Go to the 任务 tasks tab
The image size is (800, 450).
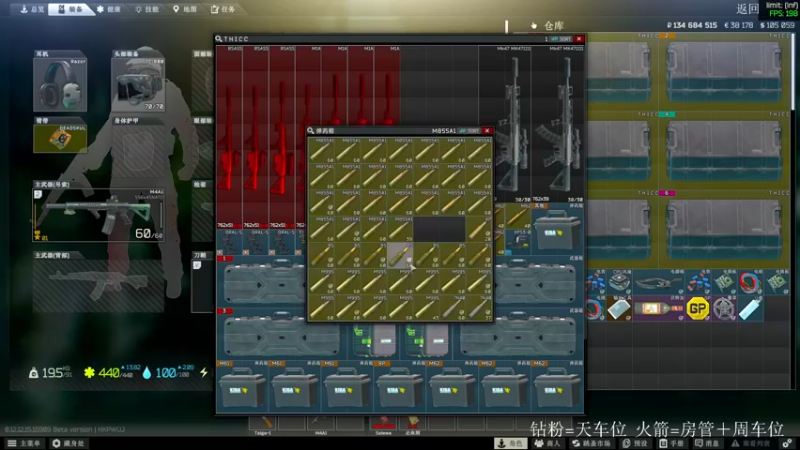pyautogui.click(x=223, y=9)
